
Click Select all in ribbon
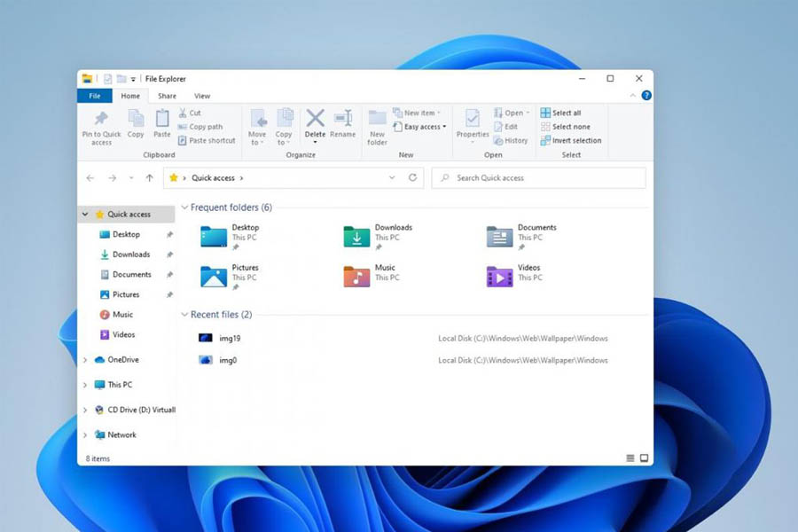560,113
